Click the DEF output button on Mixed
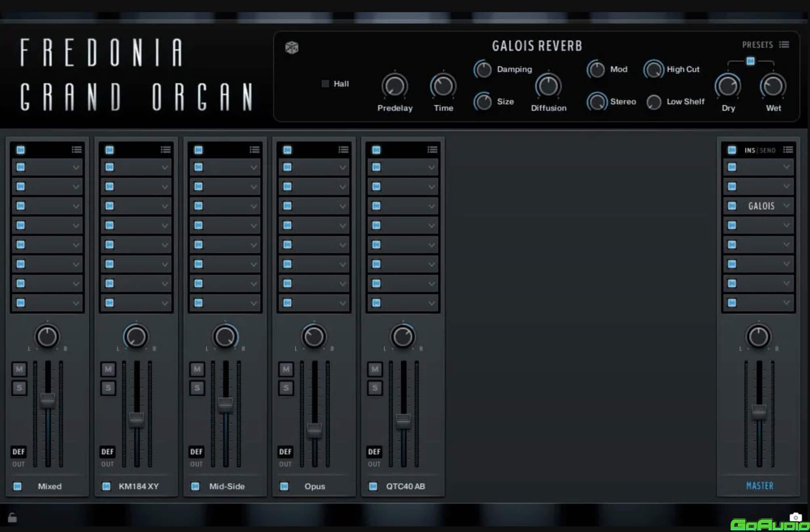 pos(19,452)
